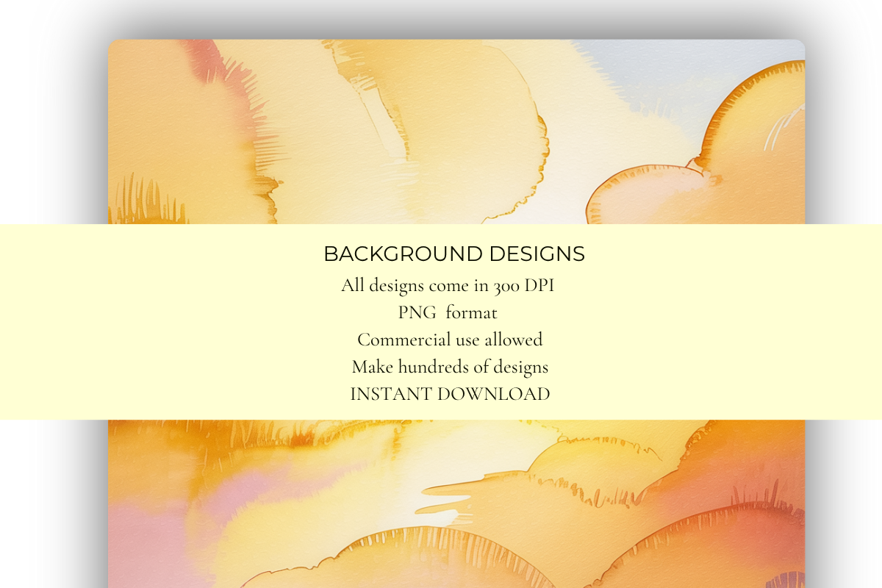Click the Commercial use allowed line

(449, 340)
